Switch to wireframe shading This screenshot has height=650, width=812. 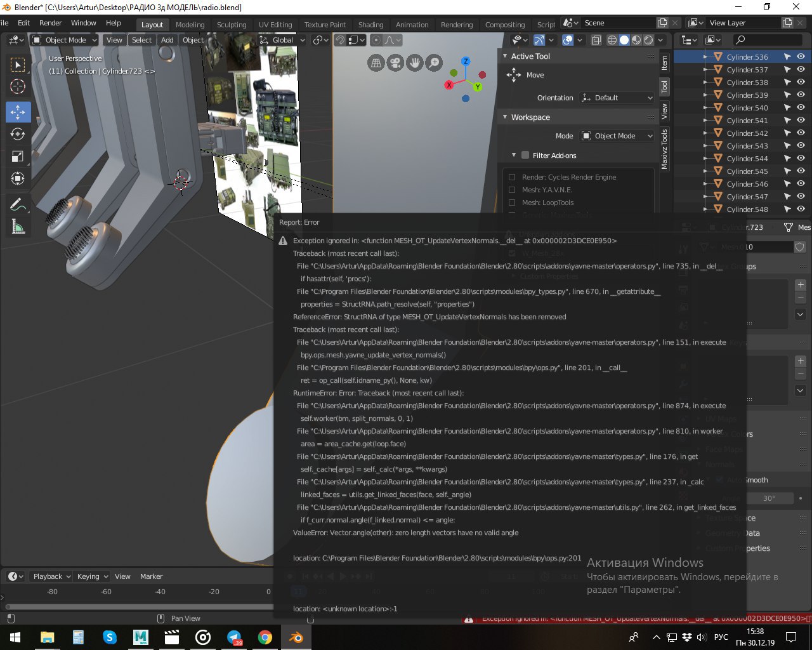pos(612,40)
